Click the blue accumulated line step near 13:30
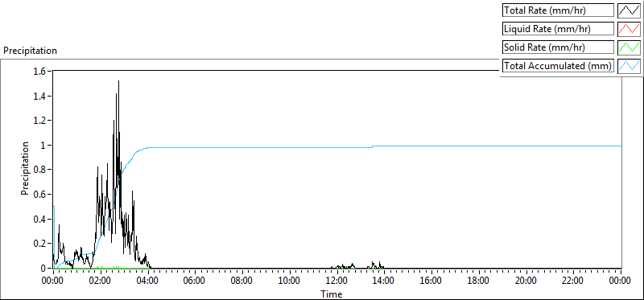This screenshot has height=300, width=644. (373, 146)
